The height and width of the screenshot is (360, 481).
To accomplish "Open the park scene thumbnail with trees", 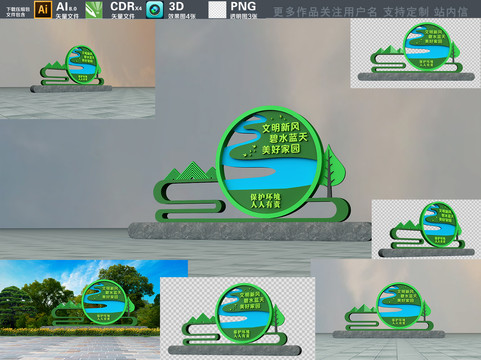I will coord(94,310).
